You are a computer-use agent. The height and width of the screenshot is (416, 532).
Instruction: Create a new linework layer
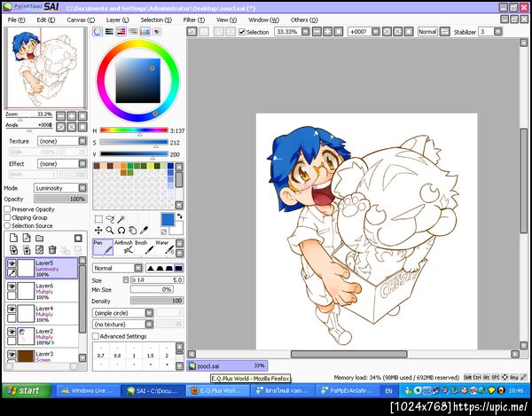(27, 239)
